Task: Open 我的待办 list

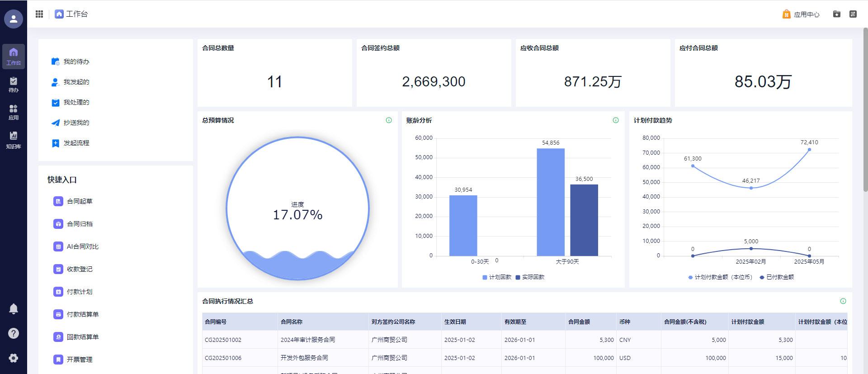Action: [x=76, y=62]
